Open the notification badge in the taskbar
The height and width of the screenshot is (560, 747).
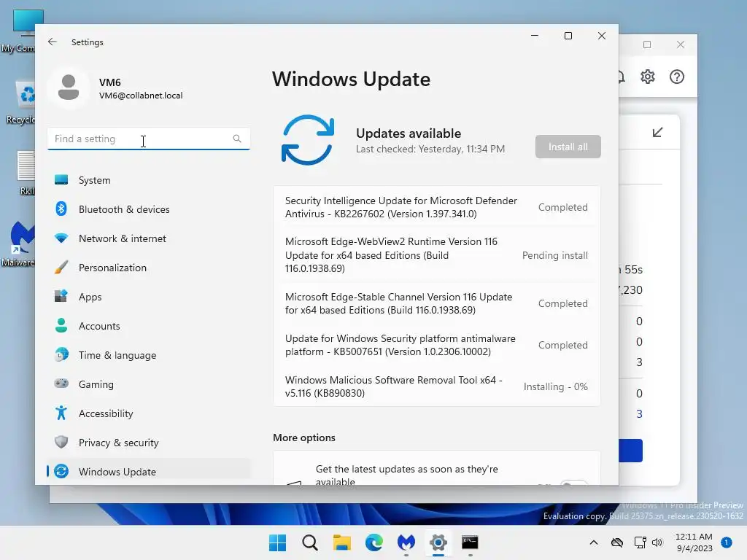point(727,542)
